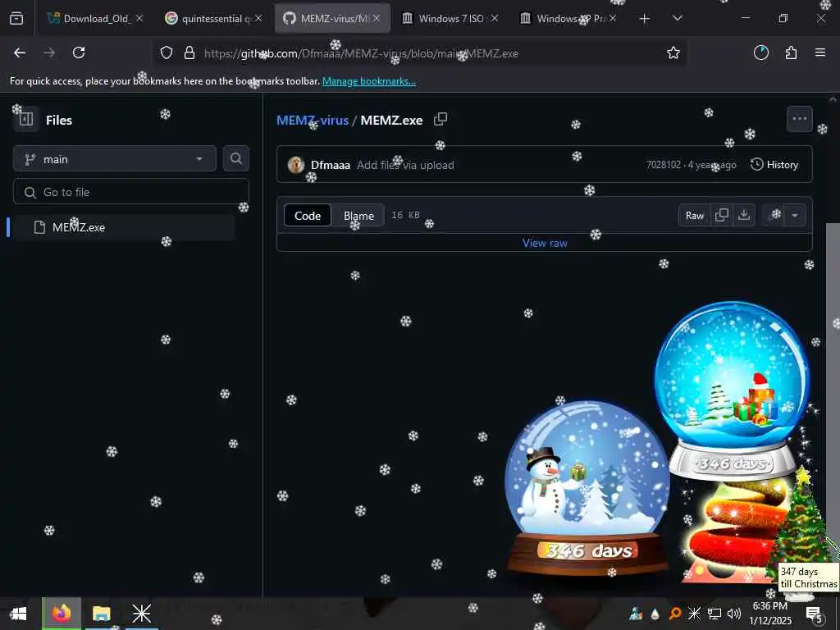The width and height of the screenshot is (840, 630).
Task: Open the taskbar clock and date
Action: [x=769, y=614]
